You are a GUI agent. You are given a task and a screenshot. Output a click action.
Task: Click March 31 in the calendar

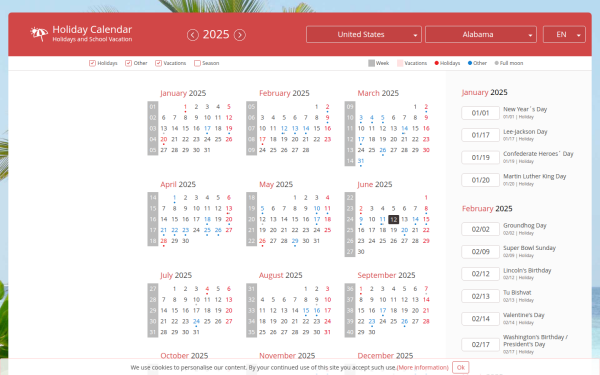point(361,161)
